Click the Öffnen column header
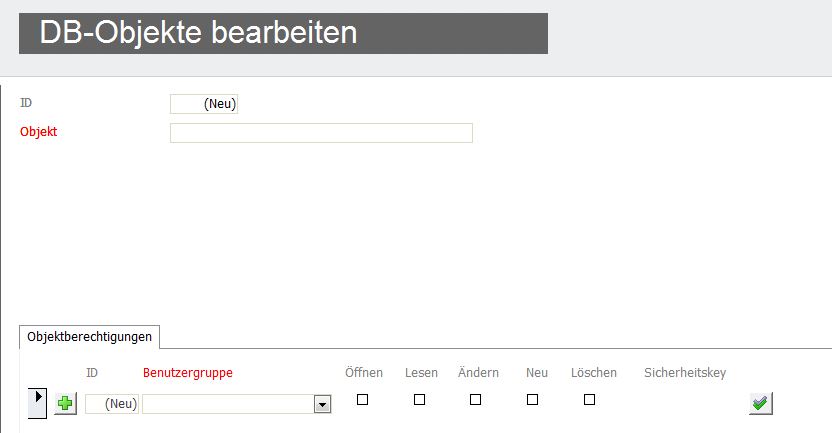This screenshot has height=433, width=832. click(x=364, y=373)
